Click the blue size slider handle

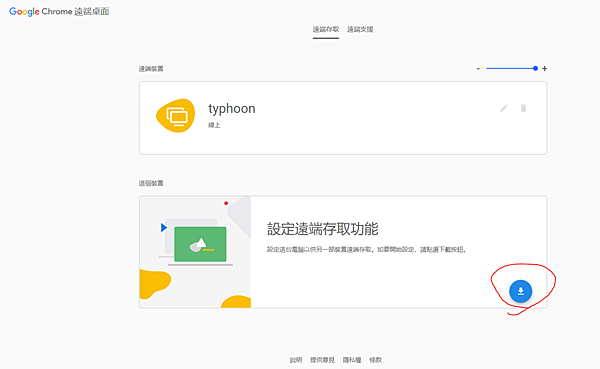pos(535,69)
